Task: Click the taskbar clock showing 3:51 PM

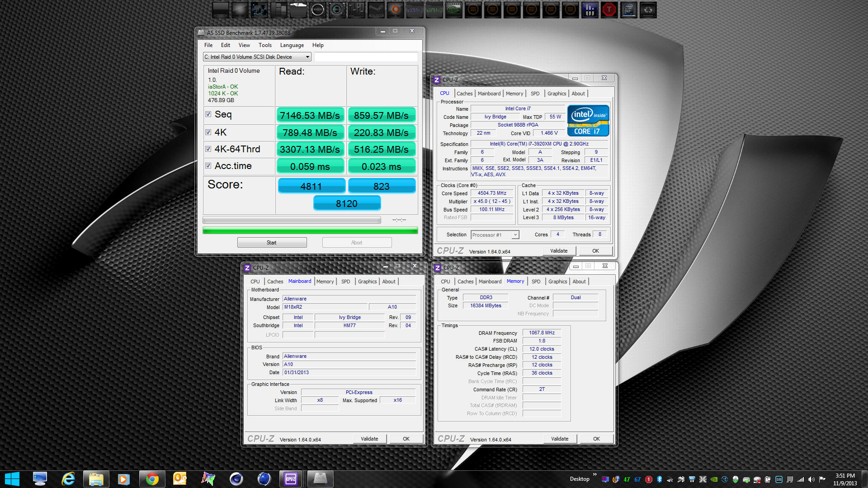Action: [x=845, y=479]
